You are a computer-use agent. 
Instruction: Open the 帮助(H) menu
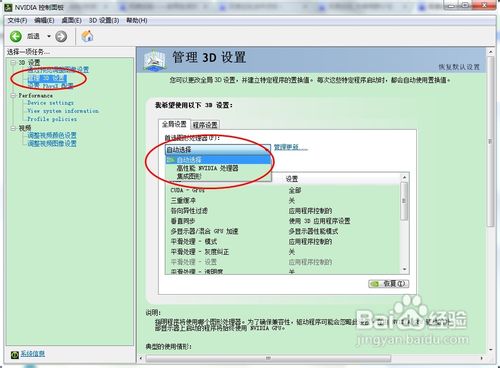tap(137, 20)
